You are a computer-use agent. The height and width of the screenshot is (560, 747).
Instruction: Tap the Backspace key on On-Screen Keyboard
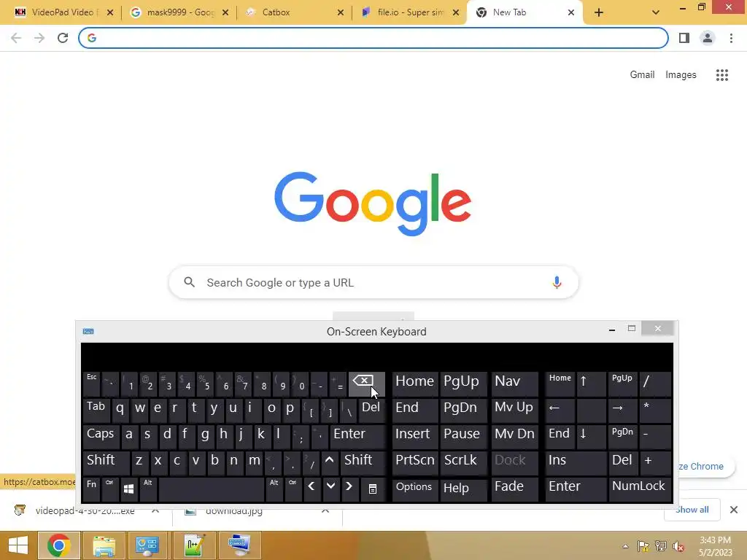point(367,384)
